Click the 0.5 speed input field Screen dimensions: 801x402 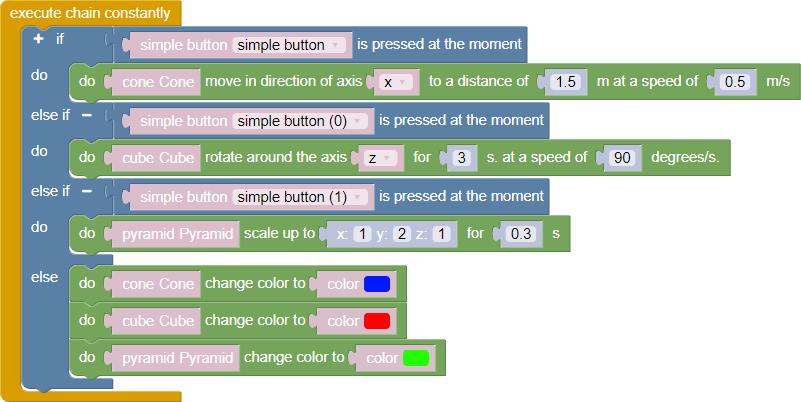tap(735, 82)
